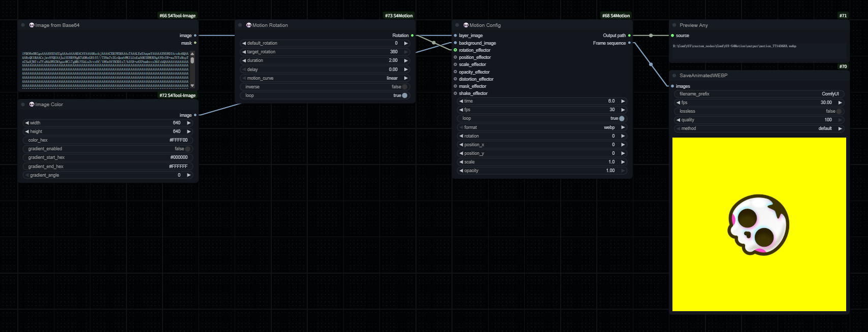This screenshot has width=868, height=332.
Task: Increase the duration value with the right arrow
Action: coord(406,60)
